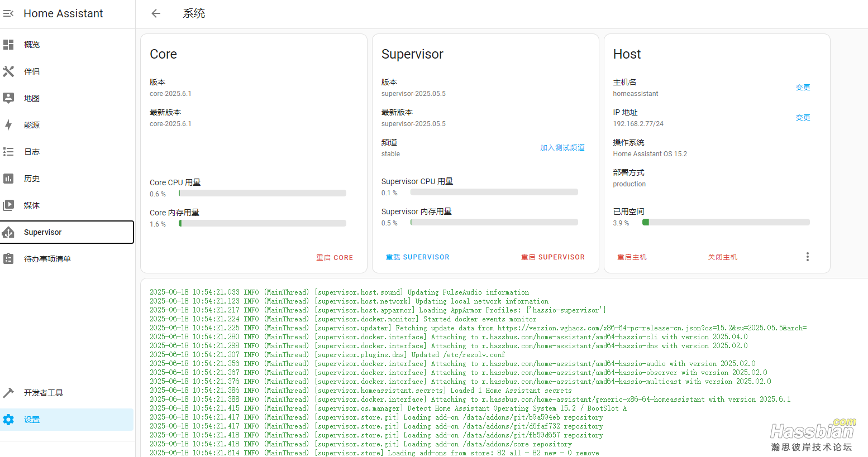
Task: Click 变更 next to IP 地址
Action: 803,118
